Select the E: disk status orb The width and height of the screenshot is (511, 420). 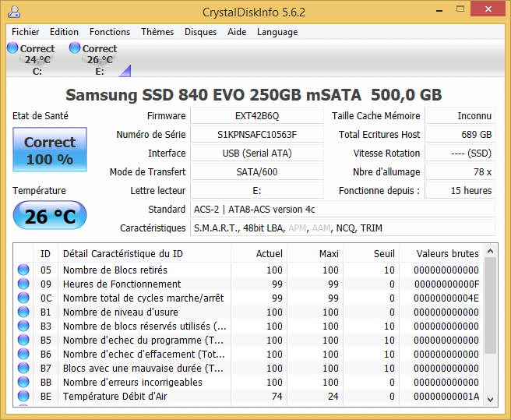tap(75, 48)
